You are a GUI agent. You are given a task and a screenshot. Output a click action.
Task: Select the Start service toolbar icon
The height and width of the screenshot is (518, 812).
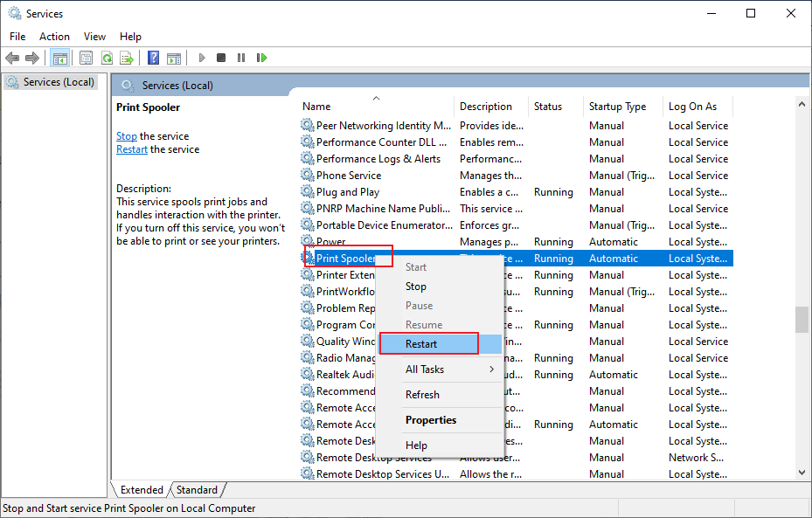coord(201,58)
